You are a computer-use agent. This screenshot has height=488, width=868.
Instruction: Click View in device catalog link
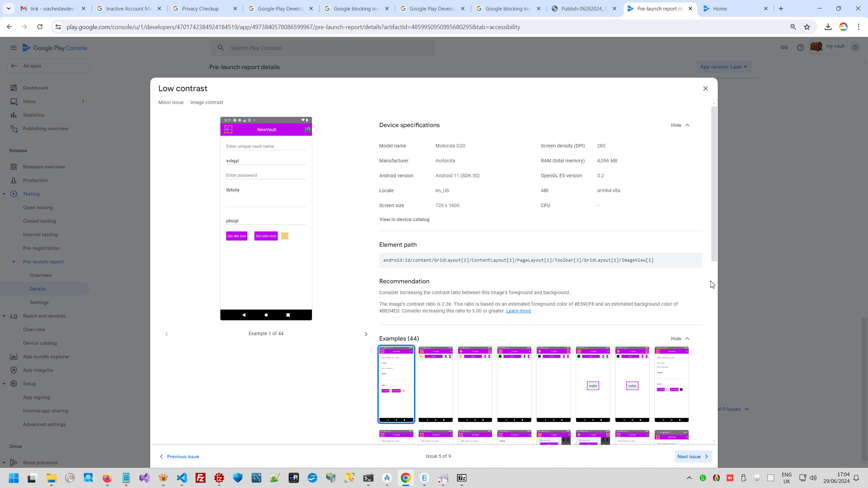404,219
